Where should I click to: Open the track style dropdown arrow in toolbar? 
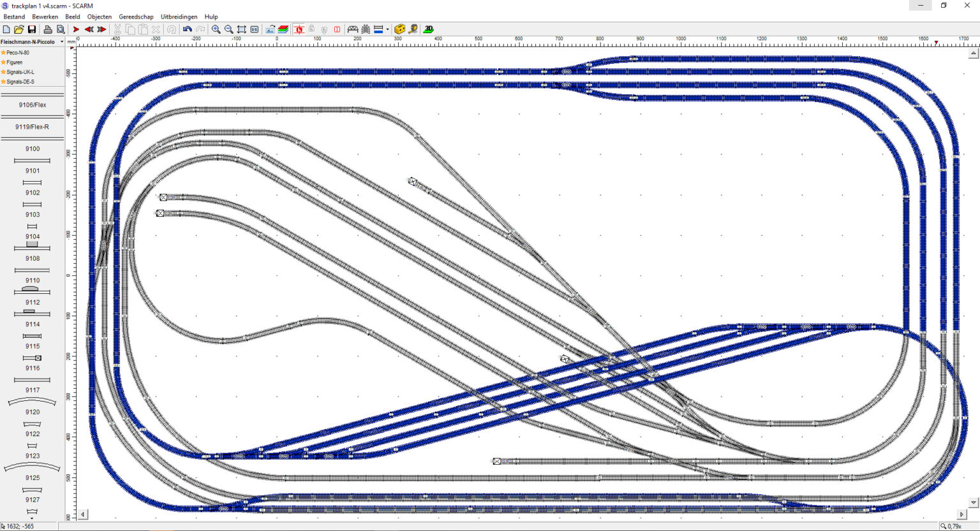tap(387, 29)
